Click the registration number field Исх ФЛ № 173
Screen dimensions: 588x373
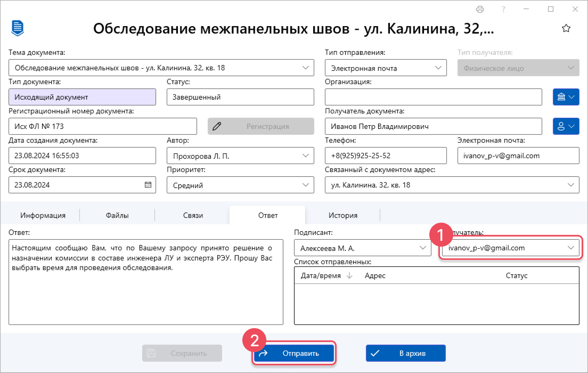pyautogui.click(x=103, y=126)
